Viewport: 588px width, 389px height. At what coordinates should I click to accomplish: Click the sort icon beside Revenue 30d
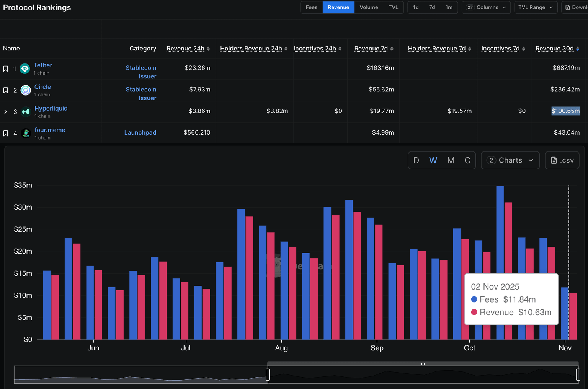point(578,49)
